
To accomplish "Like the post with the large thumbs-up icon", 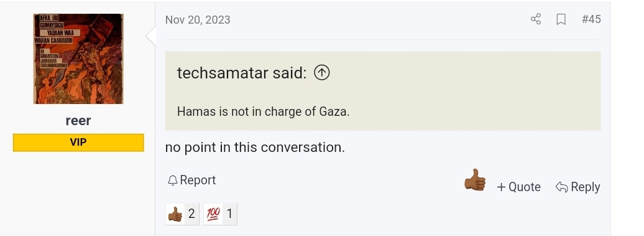I will click(x=475, y=180).
